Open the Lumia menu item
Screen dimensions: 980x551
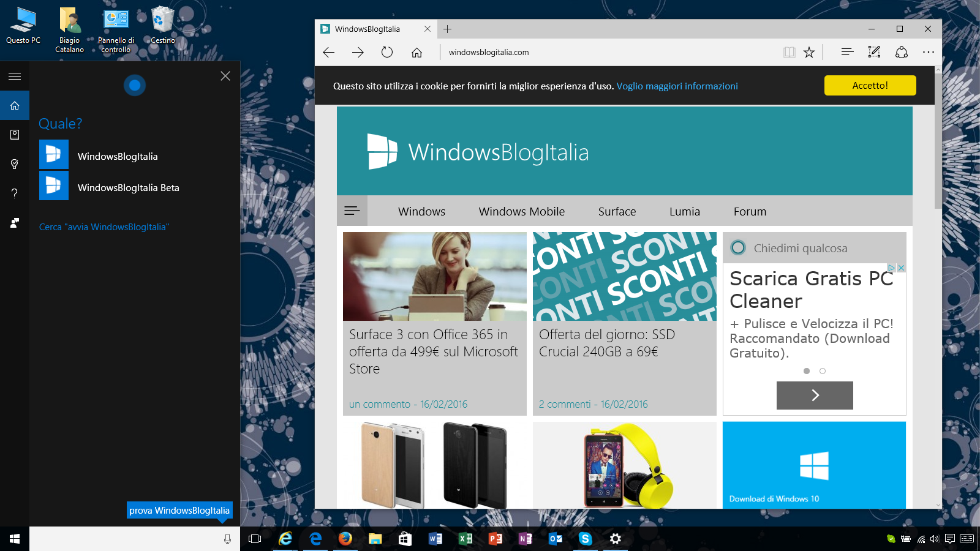685,211
